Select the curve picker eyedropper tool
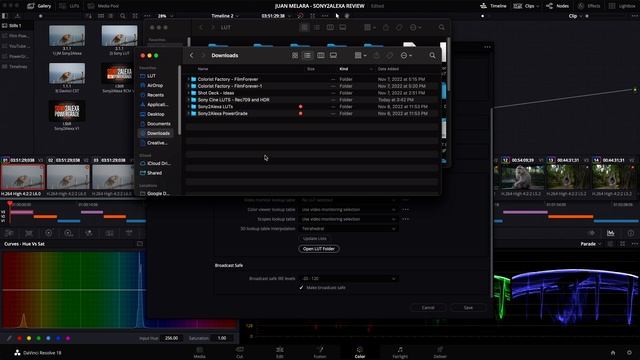This screenshot has height=360, width=640. (9, 338)
